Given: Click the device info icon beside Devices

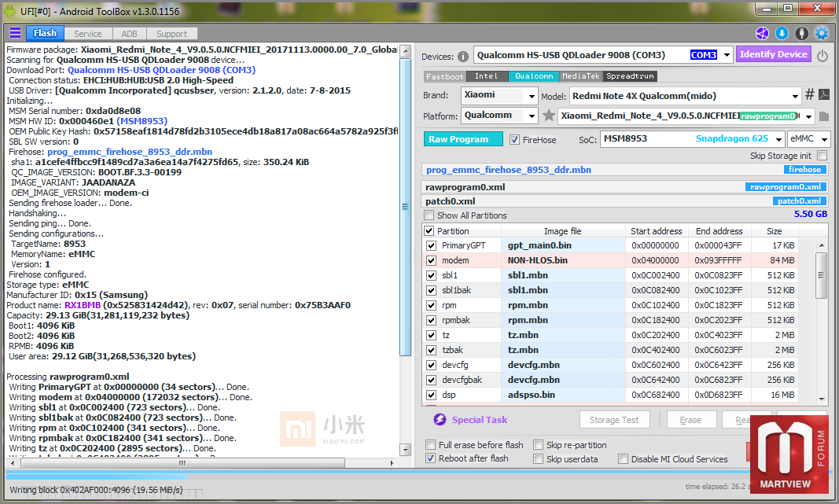Looking at the screenshot, I should coord(463,56).
